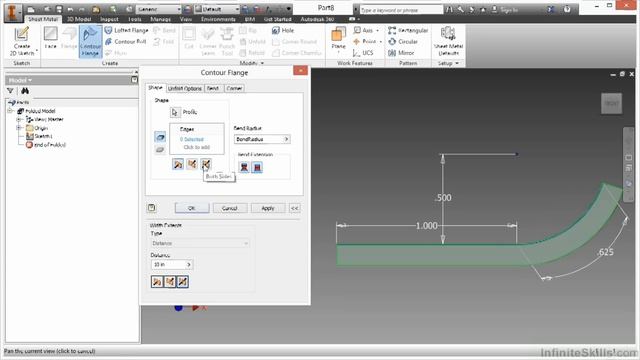Toggle the second flip side button in Shape
Viewport: 640px width, 360px height.
coord(192,164)
